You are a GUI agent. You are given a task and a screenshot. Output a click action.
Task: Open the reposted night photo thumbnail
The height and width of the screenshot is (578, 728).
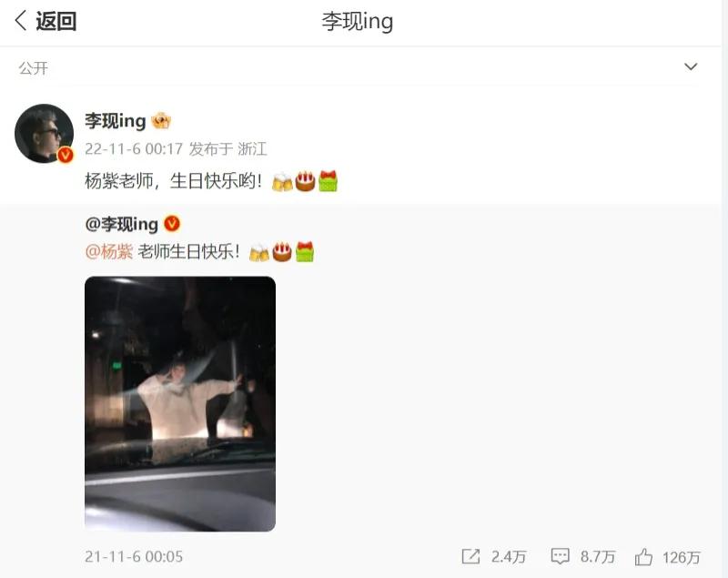click(x=180, y=404)
